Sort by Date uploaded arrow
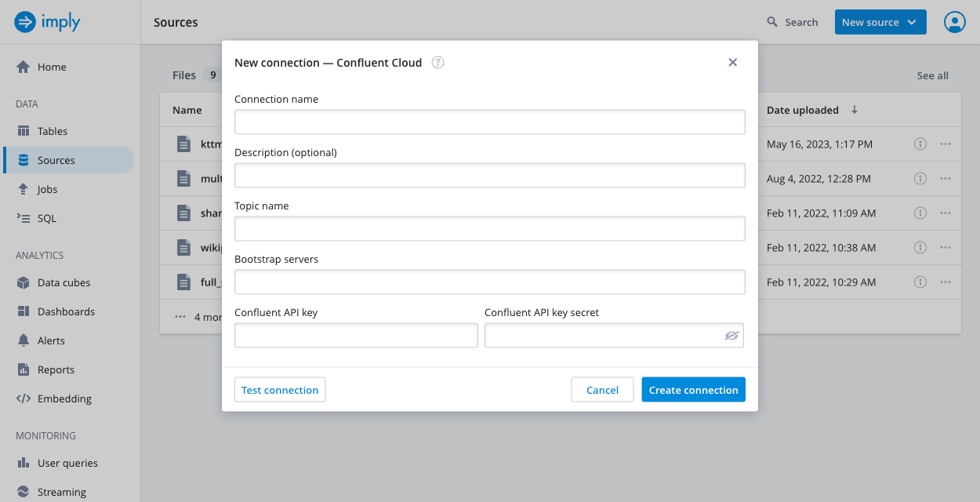 [x=855, y=110]
